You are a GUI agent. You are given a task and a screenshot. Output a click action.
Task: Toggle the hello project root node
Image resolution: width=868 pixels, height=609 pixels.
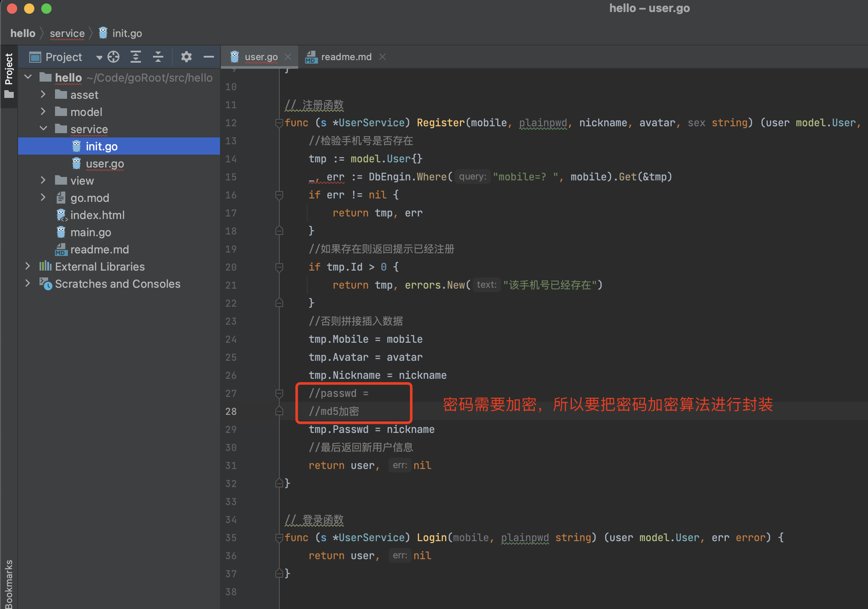(x=28, y=78)
